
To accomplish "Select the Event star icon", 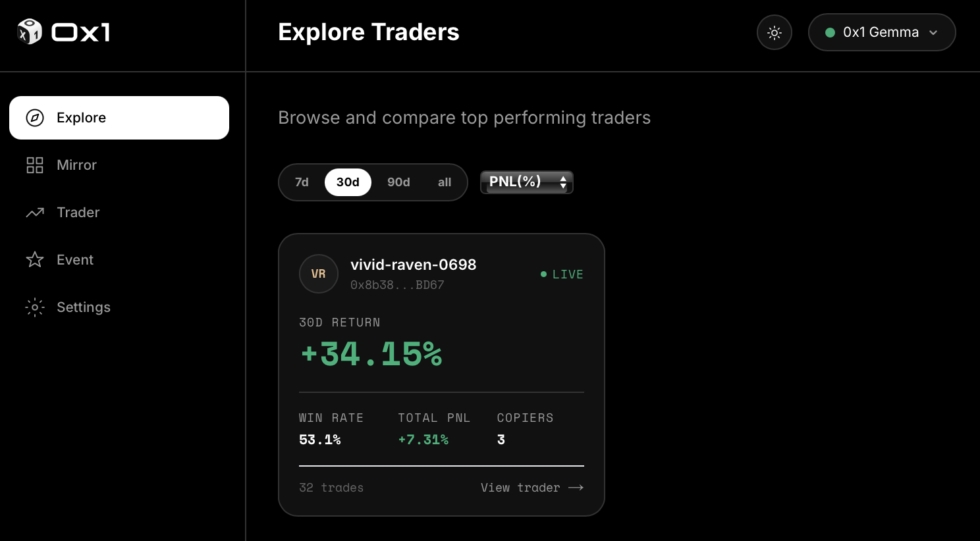I will (34, 259).
